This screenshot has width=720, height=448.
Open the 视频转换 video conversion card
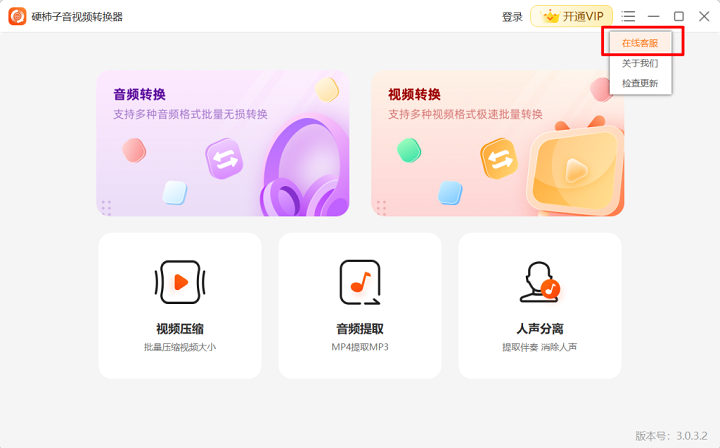coord(498,143)
